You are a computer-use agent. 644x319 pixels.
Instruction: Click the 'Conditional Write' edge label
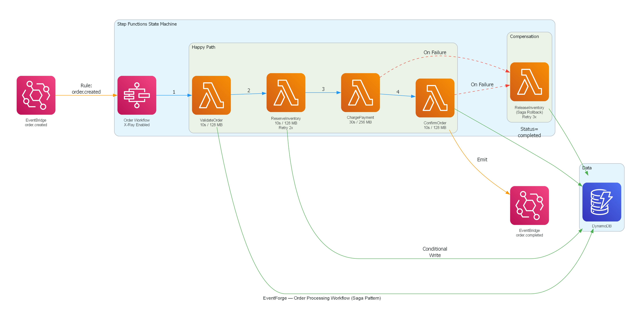pyautogui.click(x=435, y=252)
